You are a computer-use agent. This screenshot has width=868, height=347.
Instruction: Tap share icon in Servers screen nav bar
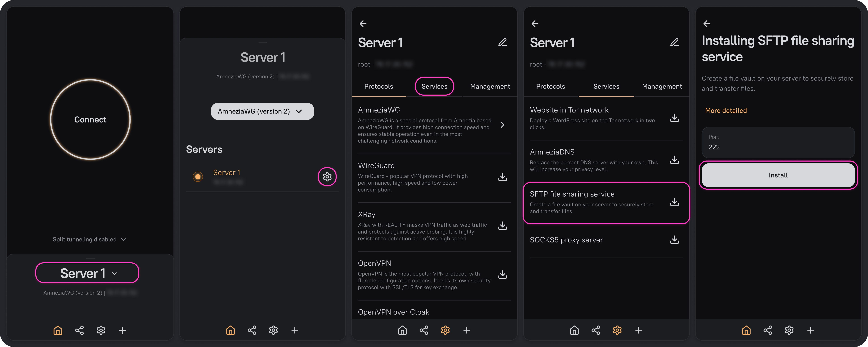[252, 330]
